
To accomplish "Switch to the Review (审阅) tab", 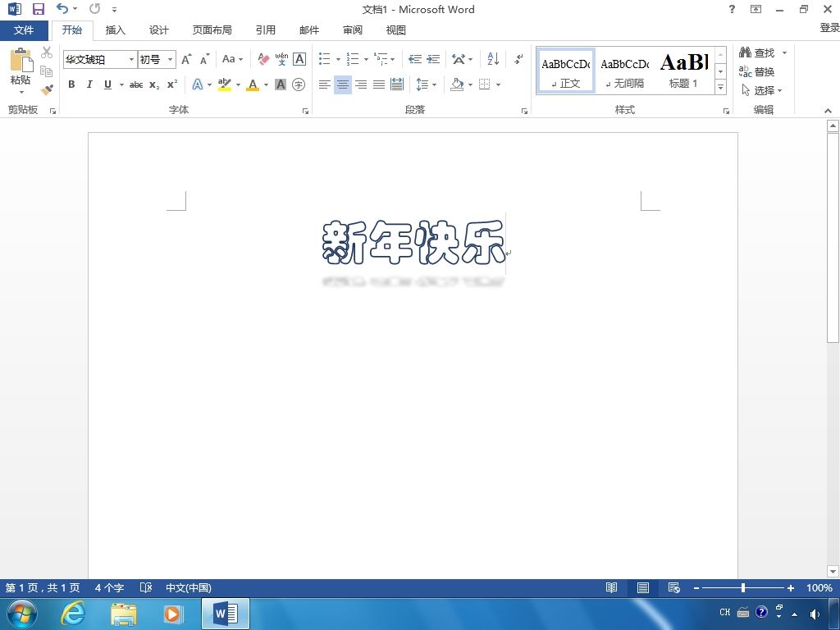I will [x=353, y=30].
